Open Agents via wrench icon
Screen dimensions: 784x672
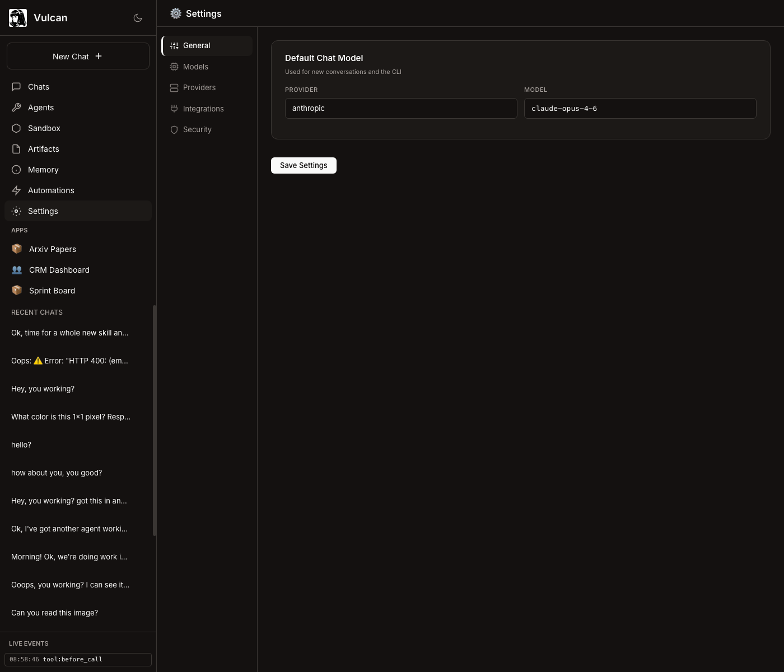click(16, 108)
